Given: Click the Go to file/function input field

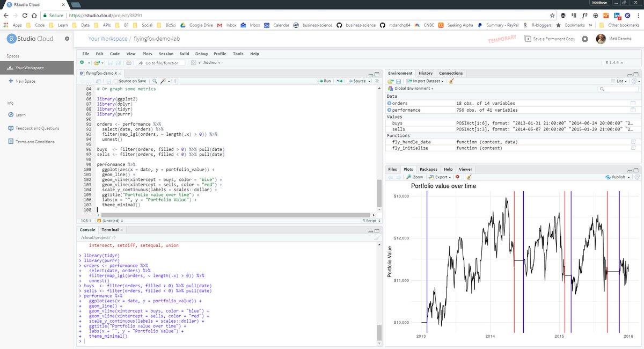Looking at the screenshot, I should coord(161,63).
